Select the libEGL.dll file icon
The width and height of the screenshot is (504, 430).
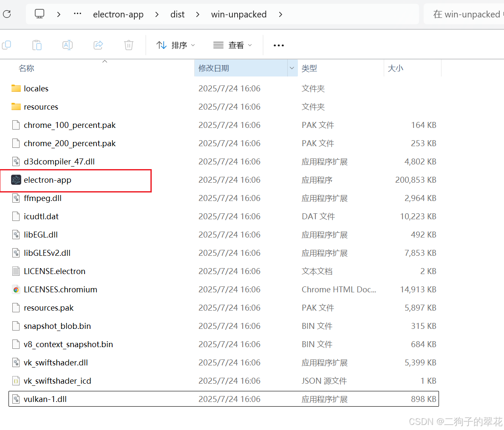[16, 235]
